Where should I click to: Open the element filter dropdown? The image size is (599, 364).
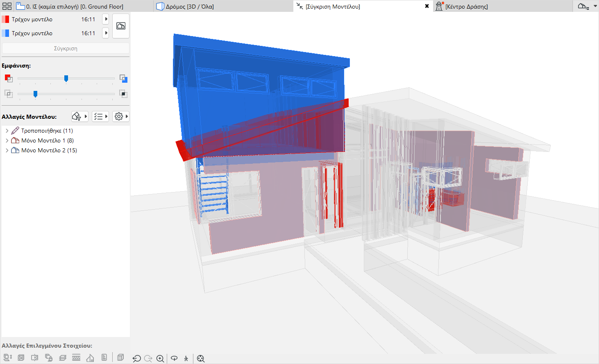pos(79,117)
